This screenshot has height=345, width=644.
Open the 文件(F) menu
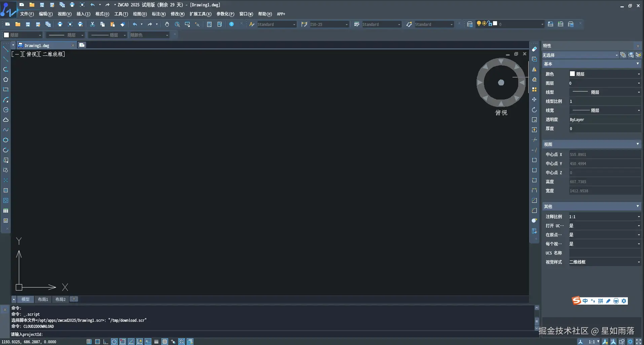coord(27,14)
